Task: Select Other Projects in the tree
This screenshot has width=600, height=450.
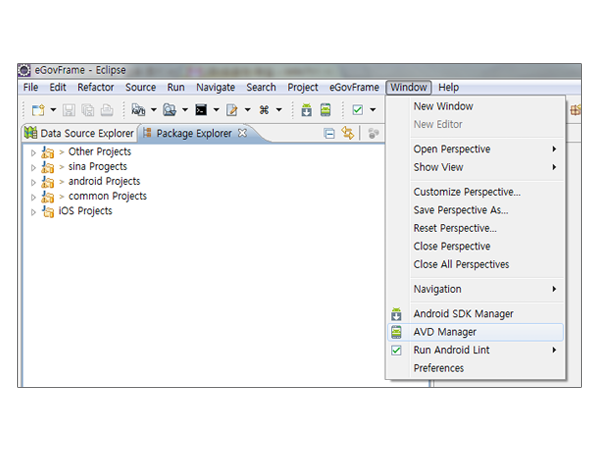Action: (99, 152)
